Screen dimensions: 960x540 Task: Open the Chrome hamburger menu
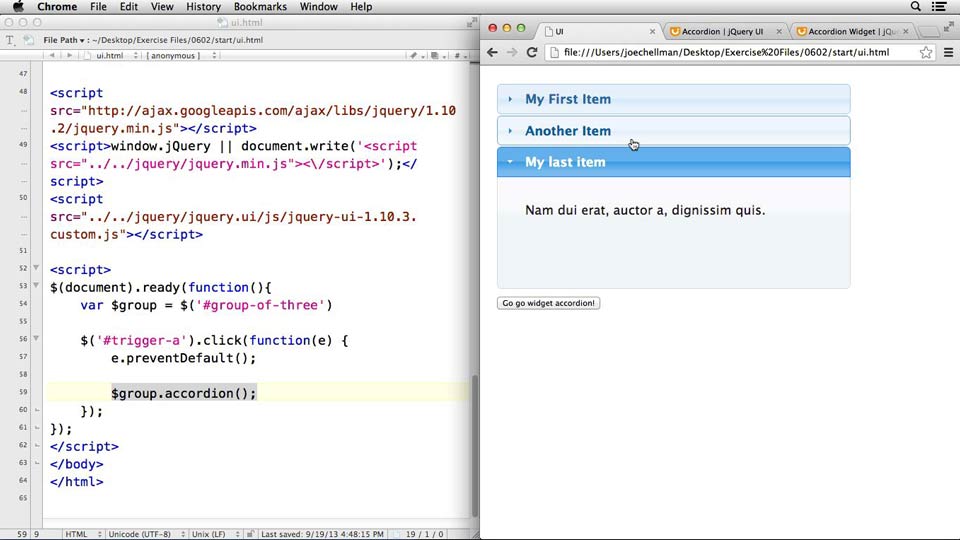point(949,52)
